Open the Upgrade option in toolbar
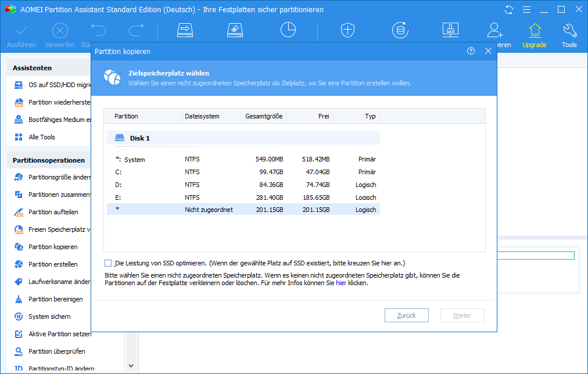The width and height of the screenshot is (588, 374). (x=535, y=36)
